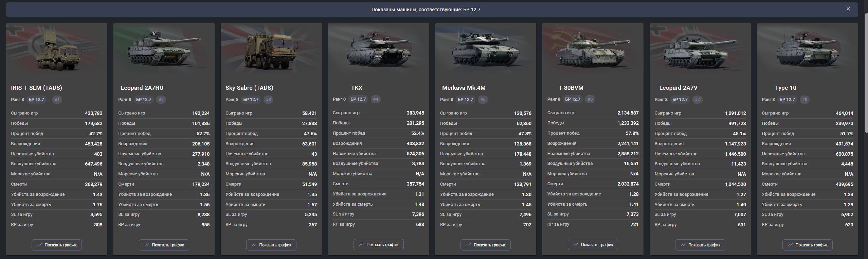Click Ранг 8 label on Leopard 2A7HU card
Screen dimensions: 868x259
click(x=125, y=100)
